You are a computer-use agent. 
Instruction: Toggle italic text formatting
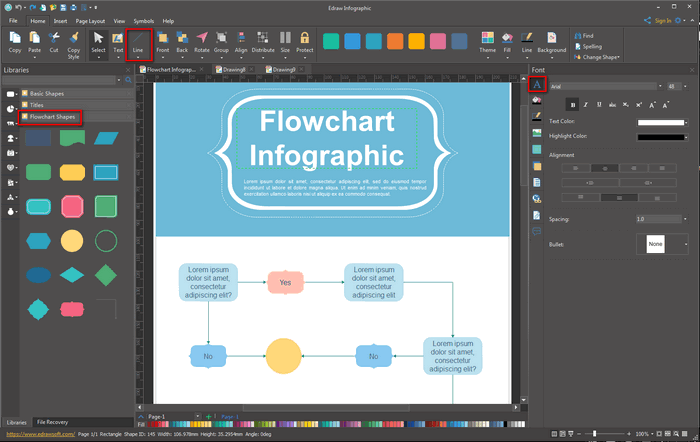coord(585,103)
